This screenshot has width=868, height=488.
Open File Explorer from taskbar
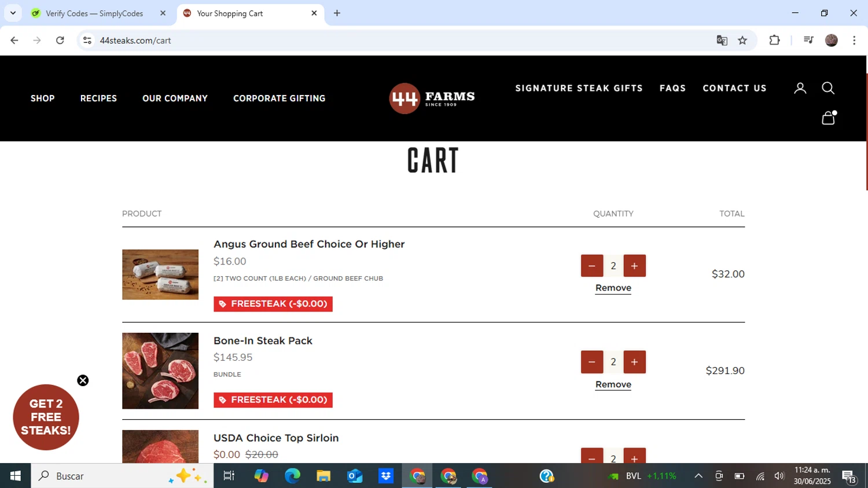coord(323,476)
